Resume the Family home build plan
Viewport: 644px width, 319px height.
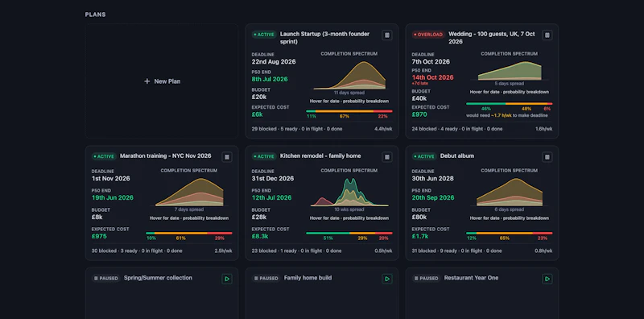[386, 279]
